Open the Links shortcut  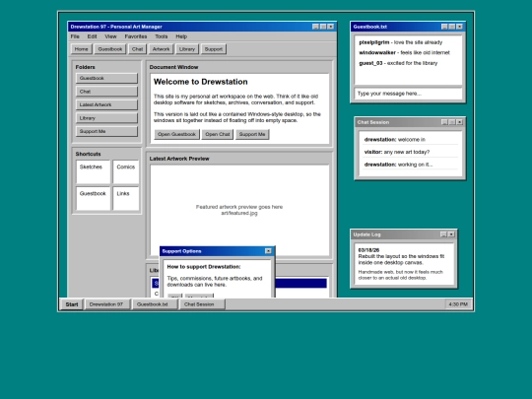(x=126, y=198)
